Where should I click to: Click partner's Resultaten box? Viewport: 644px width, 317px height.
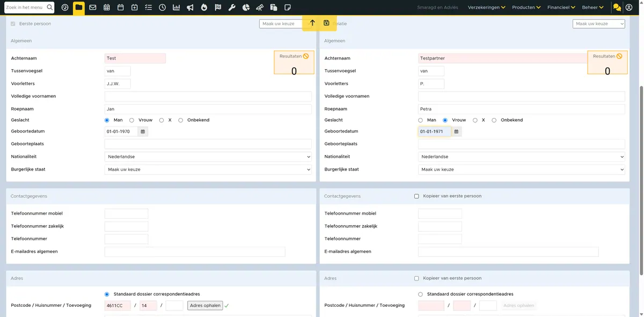(x=608, y=62)
